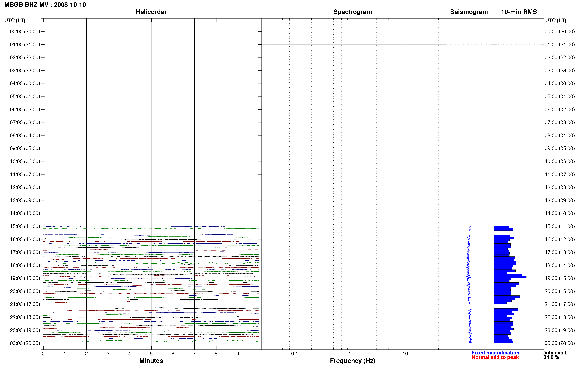Click 23:00 (19:00) on the left axis
Screen dimensions: 588x368
coord(25,330)
